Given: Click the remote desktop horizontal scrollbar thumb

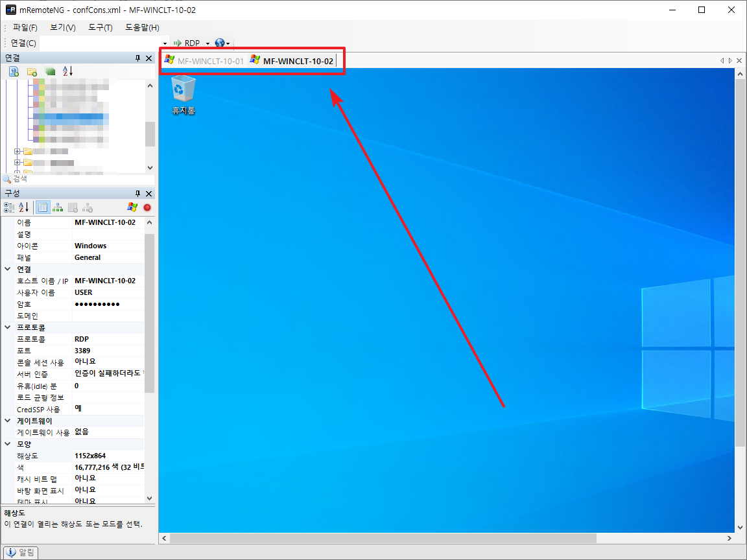Looking at the screenshot, I should pyautogui.click(x=383, y=538).
